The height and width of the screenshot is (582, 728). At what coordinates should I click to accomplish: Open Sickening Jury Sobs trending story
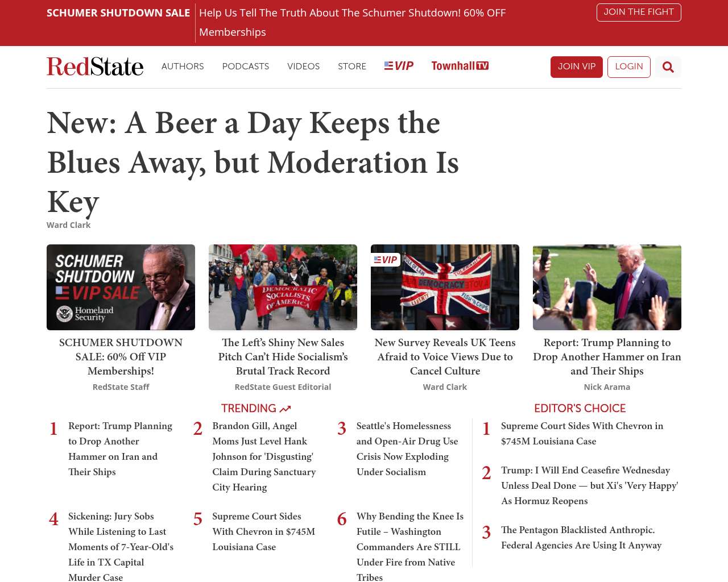coord(121,547)
